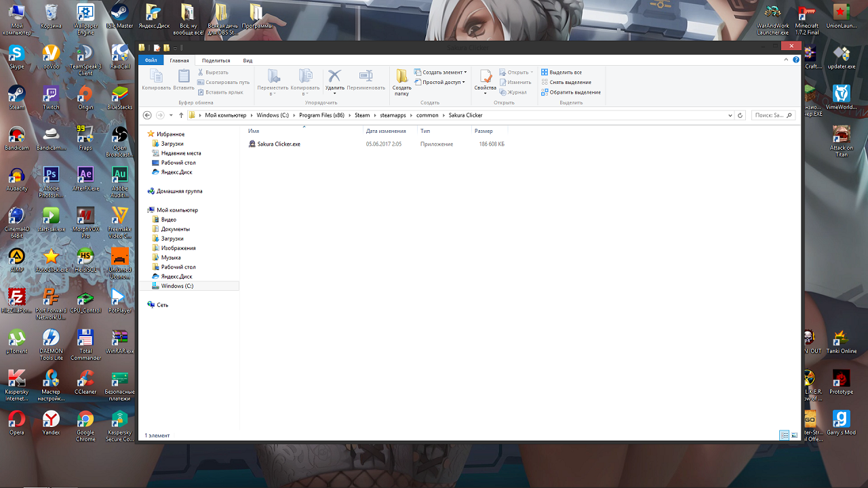Viewport: 868px width, 488px height.
Task: Open the recent locations dropdown arrow
Action: coord(171,115)
